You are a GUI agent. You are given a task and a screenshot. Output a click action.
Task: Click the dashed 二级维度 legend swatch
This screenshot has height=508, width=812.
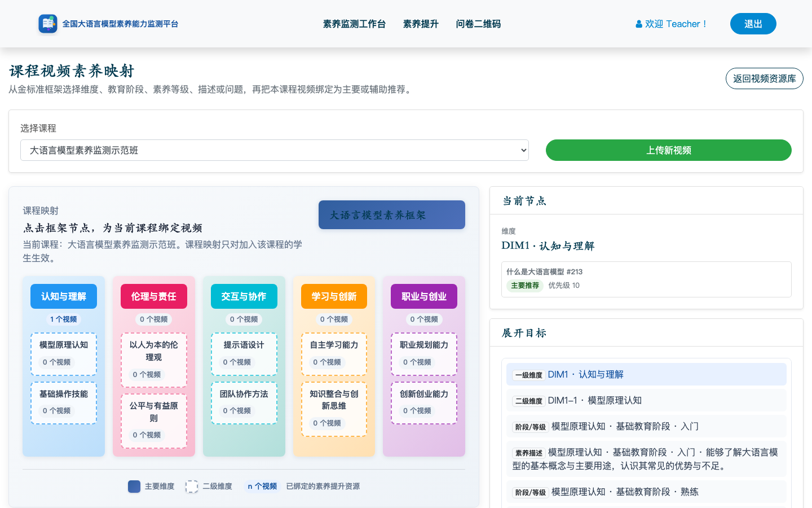point(192,487)
